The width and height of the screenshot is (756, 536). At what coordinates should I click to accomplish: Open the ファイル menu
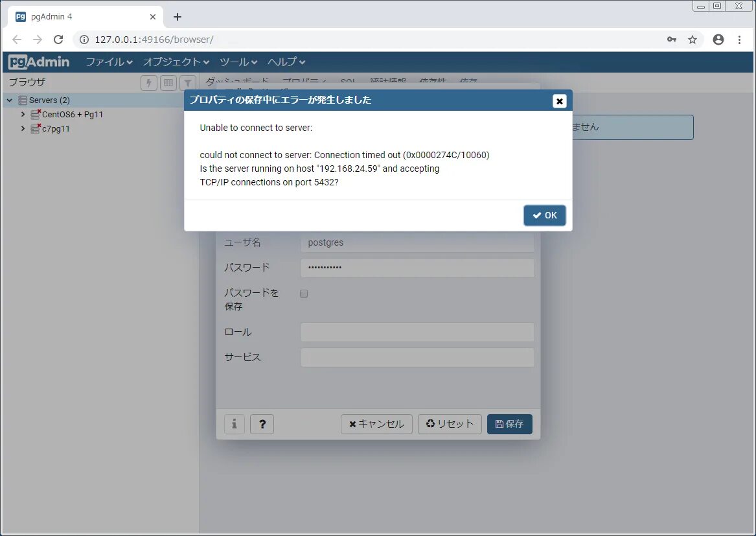[x=109, y=62]
